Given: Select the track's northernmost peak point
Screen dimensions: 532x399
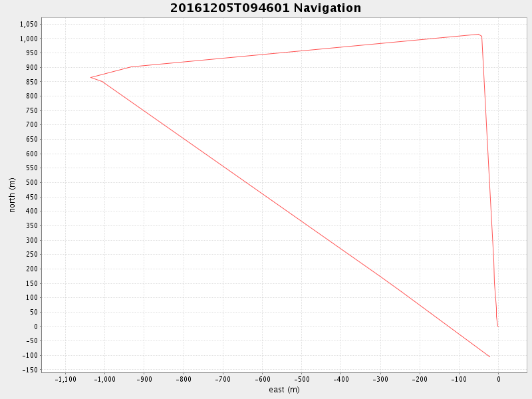Looking at the screenshot, I should point(478,34).
